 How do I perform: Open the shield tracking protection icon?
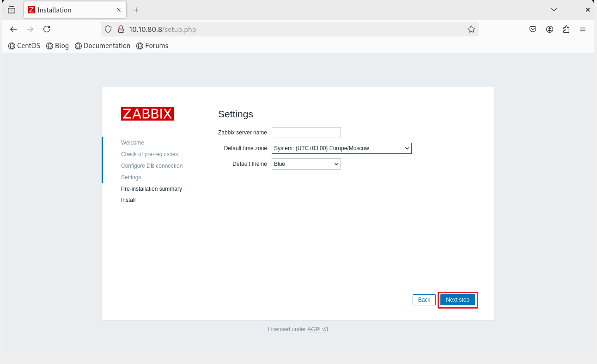pyautogui.click(x=108, y=29)
